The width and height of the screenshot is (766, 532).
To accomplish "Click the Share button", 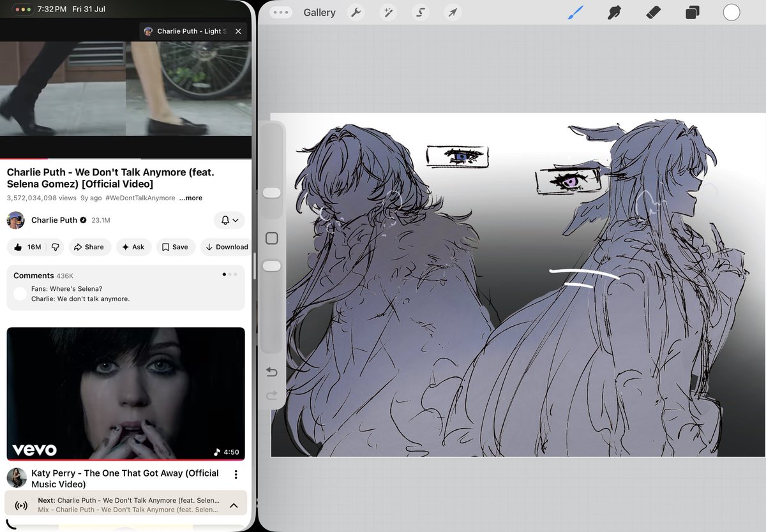I will point(89,247).
